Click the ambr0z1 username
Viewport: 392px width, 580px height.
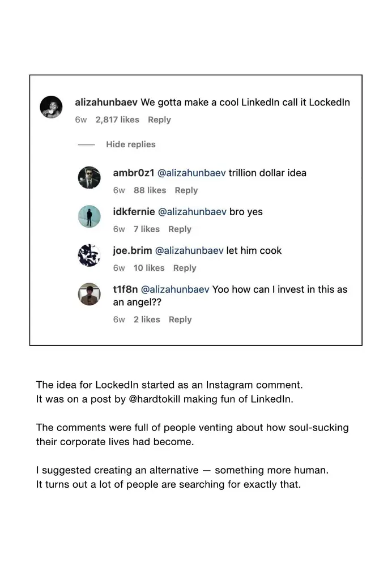click(134, 173)
